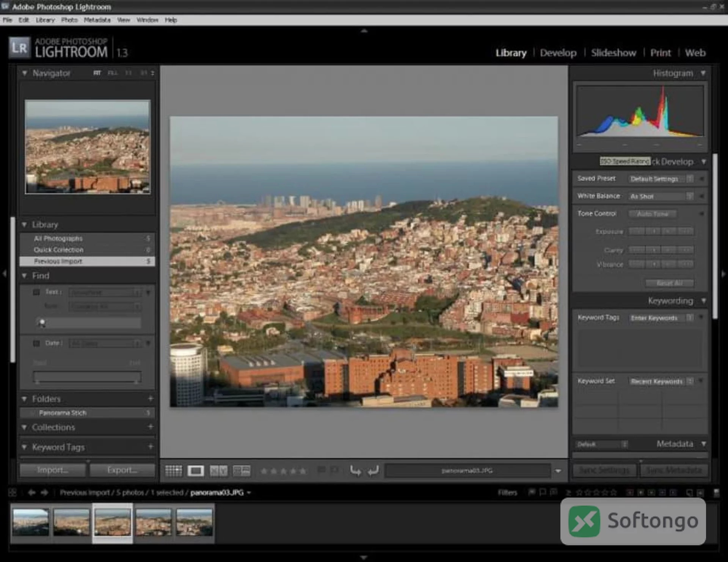Collapse the Keywording panel
The height and width of the screenshot is (562, 728).
tap(704, 301)
